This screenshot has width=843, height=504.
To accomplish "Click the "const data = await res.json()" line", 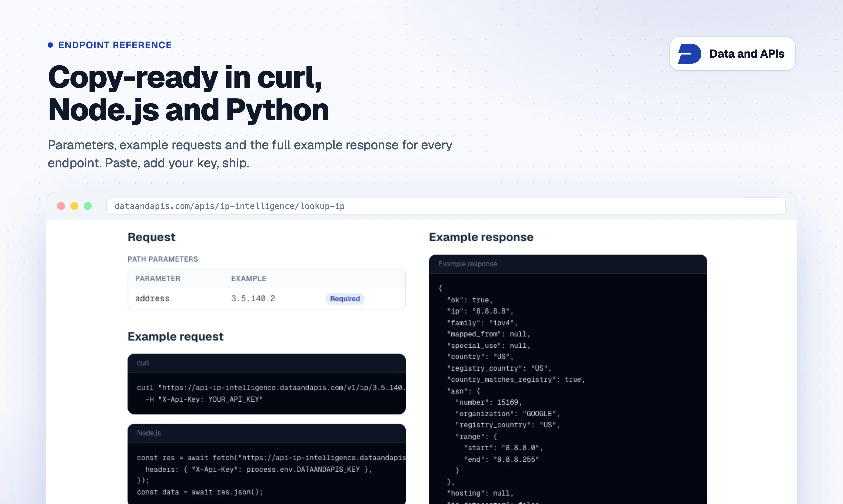I will [200, 492].
